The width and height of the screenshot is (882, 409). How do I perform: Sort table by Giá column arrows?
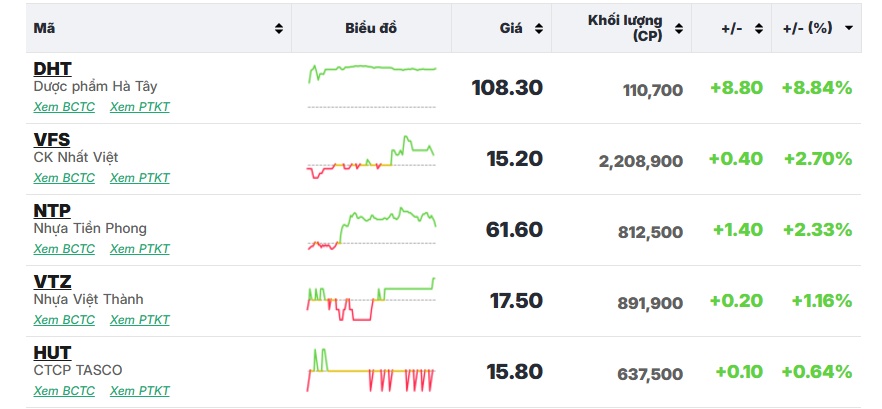[x=538, y=29]
